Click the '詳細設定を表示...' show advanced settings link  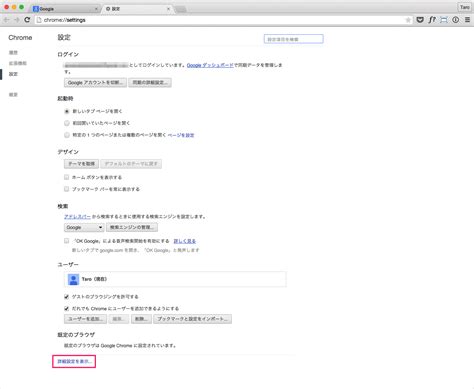[74, 362]
